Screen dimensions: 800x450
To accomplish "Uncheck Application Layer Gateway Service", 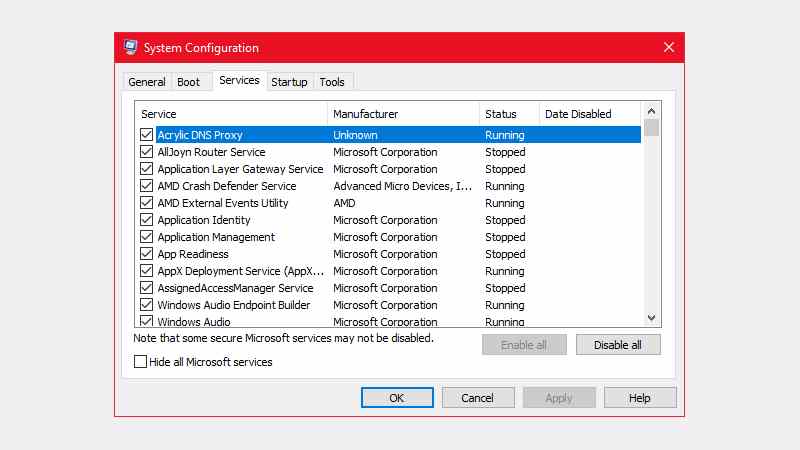I will click(x=146, y=169).
